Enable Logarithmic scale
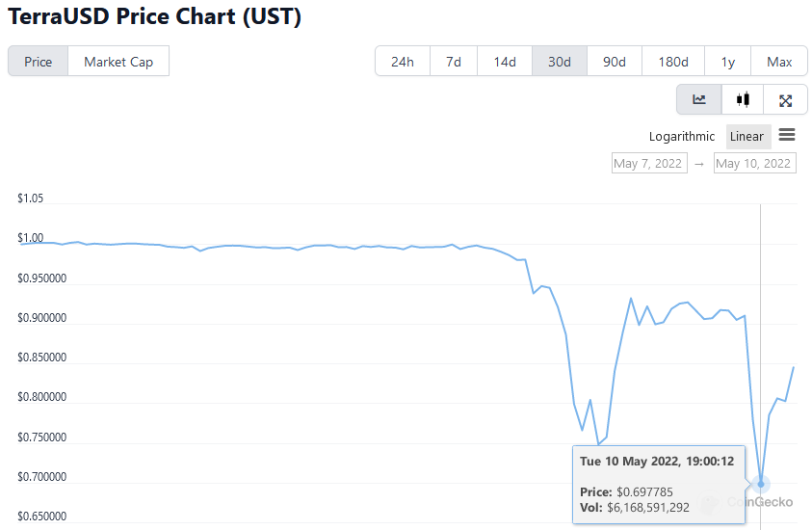The height and width of the screenshot is (530, 812). (x=682, y=136)
